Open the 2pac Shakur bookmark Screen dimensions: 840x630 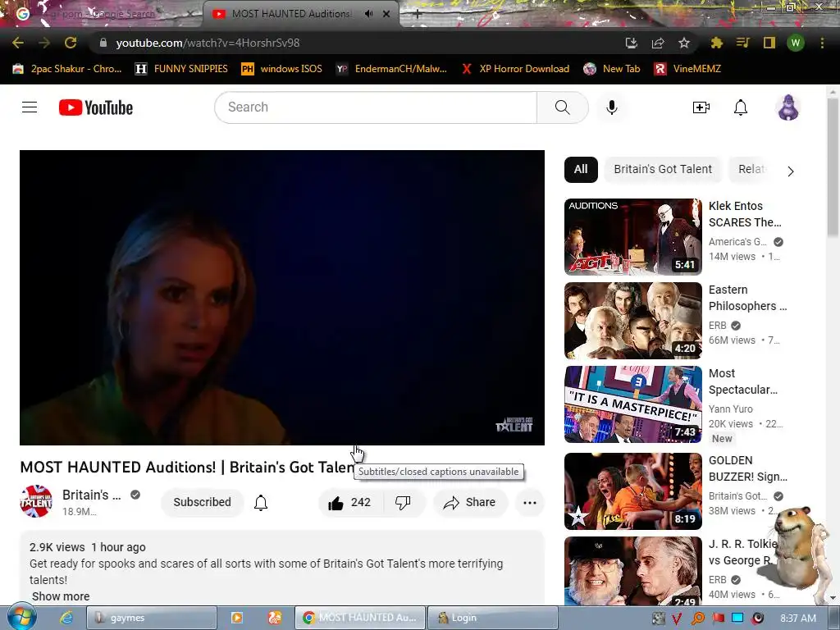pos(67,69)
